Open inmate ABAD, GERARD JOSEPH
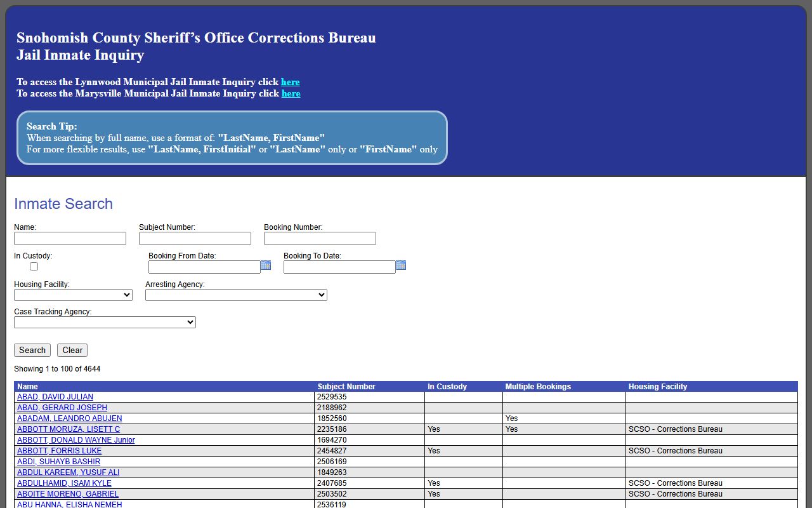Viewport: 812px width, 508px height. (62, 408)
